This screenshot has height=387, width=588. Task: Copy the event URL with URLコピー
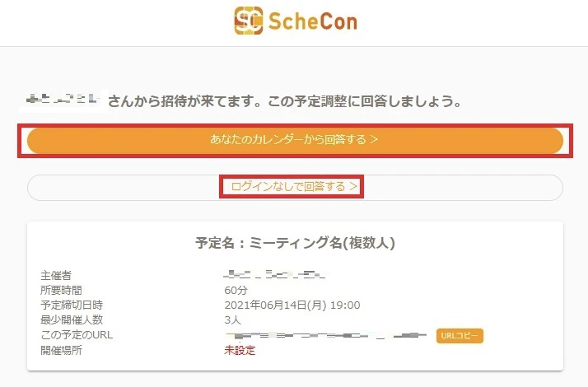tap(460, 336)
